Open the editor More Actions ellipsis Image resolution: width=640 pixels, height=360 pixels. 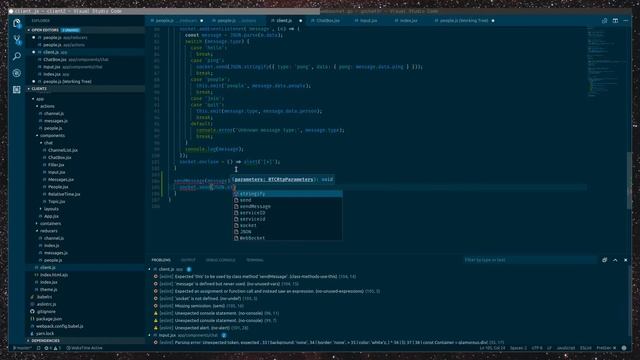click(626, 20)
